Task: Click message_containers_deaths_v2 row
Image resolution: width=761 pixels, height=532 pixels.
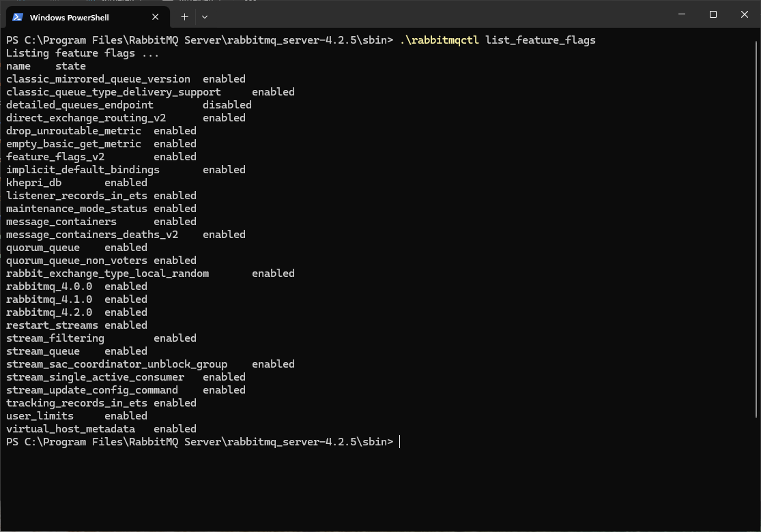Action: click(126, 235)
